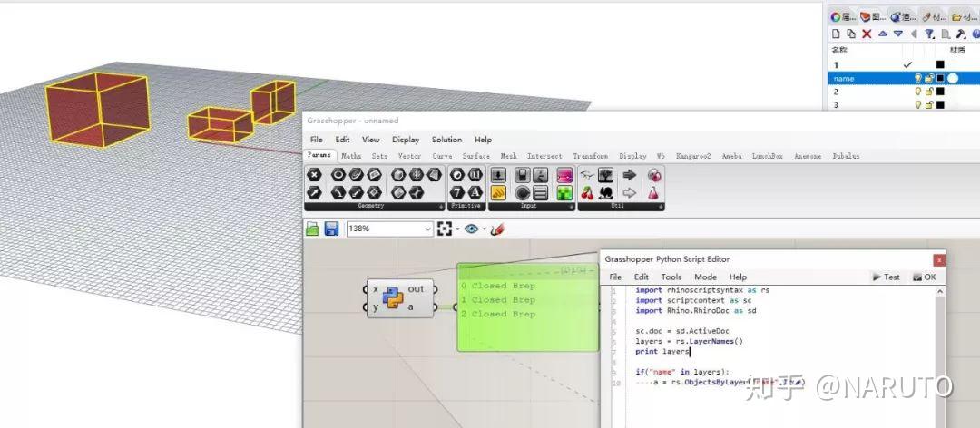Select the '1 Closed Brep' panel entry
This screenshot has width=980, height=428.
click(498, 300)
